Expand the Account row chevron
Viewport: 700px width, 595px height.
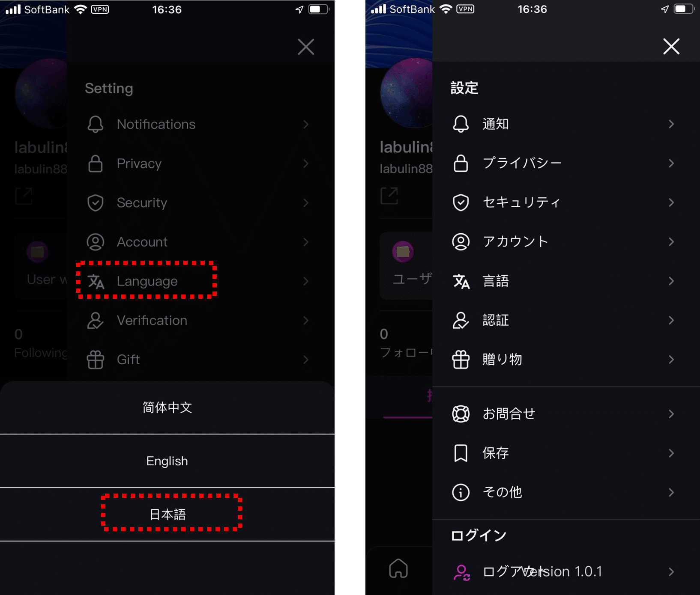(x=306, y=242)
